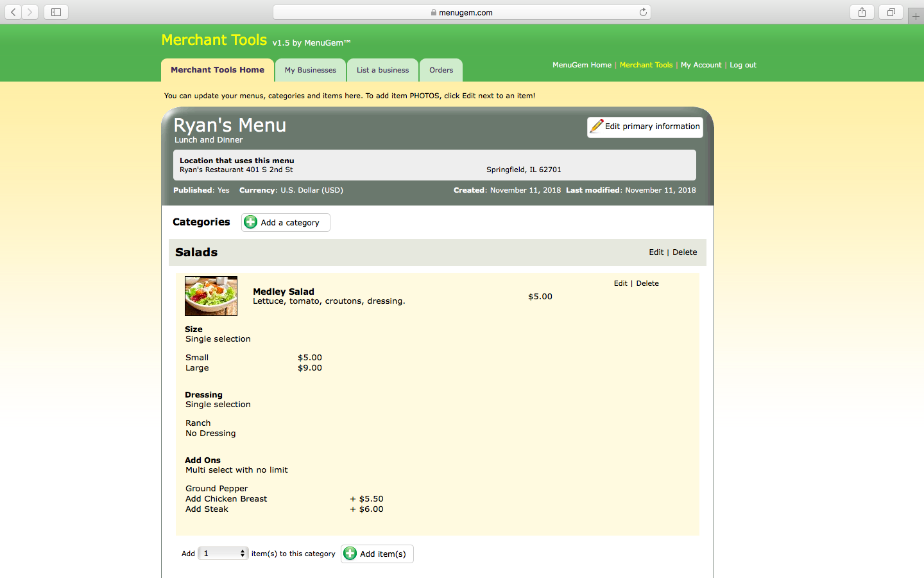Go back with Safari's back arrow
924x578 pixels.
pyautogui.click(x=13, y=12)
